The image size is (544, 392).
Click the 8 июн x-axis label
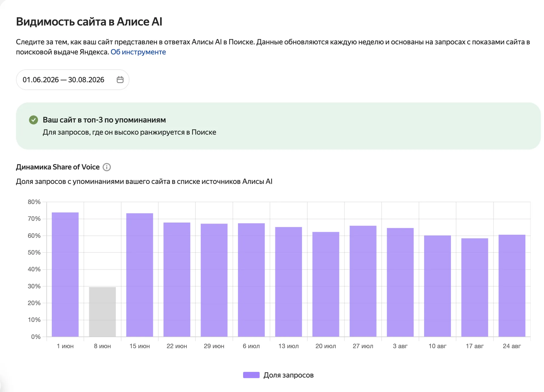(102, 346)
